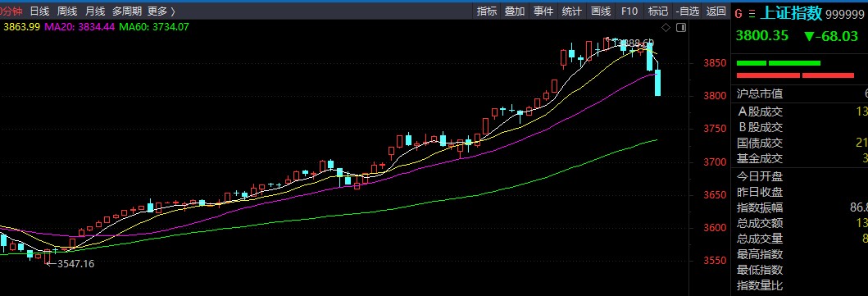Open the 多周期 multi-period view
Viewport: 868px width, 296px height.
(127, 11)
